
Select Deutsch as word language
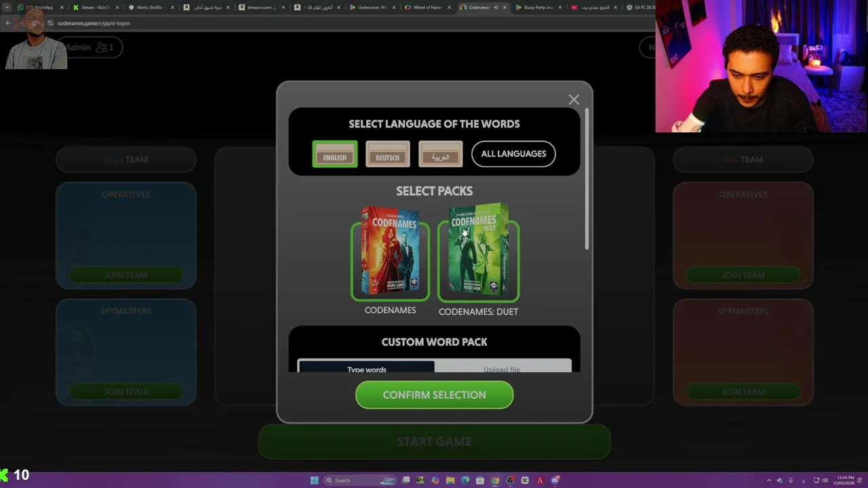pos(387,154)
